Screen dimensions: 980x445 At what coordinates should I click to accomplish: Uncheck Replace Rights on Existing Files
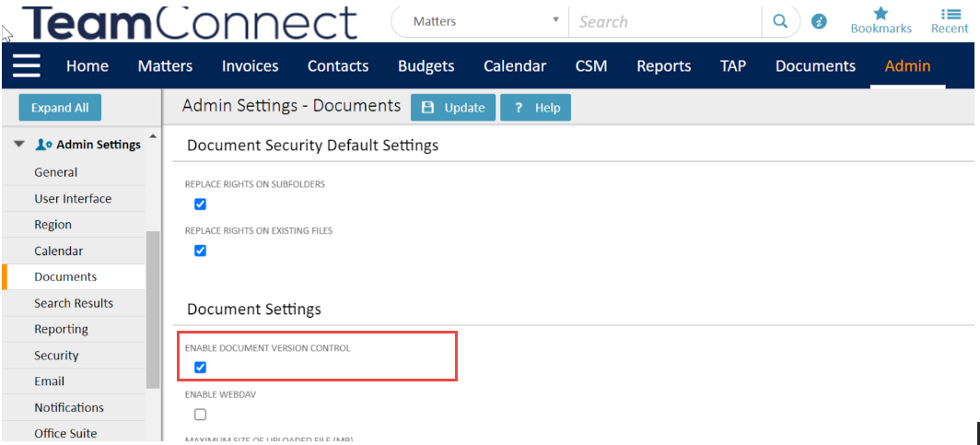[200, 251]
